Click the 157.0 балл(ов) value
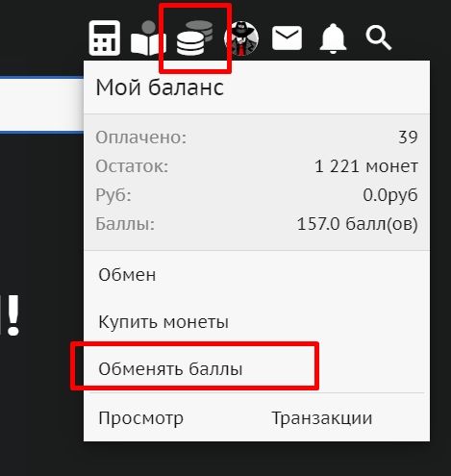451x476 pixels. [x=358, y=224]
